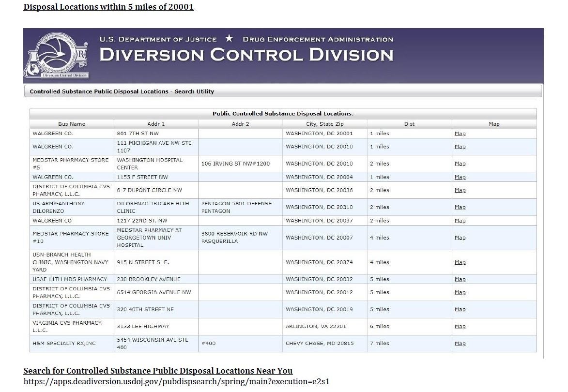This screenshot has width=568, height=392.
Task: Select the US ARMY-ANTHONY DILORENZO cell
Action: [x=72, y=207]
